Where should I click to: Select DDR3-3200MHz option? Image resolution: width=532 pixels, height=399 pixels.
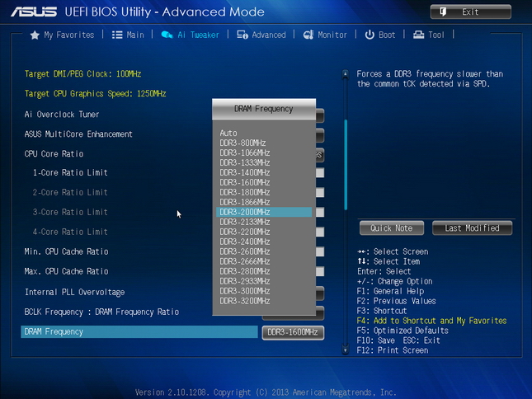click(245, 301)
